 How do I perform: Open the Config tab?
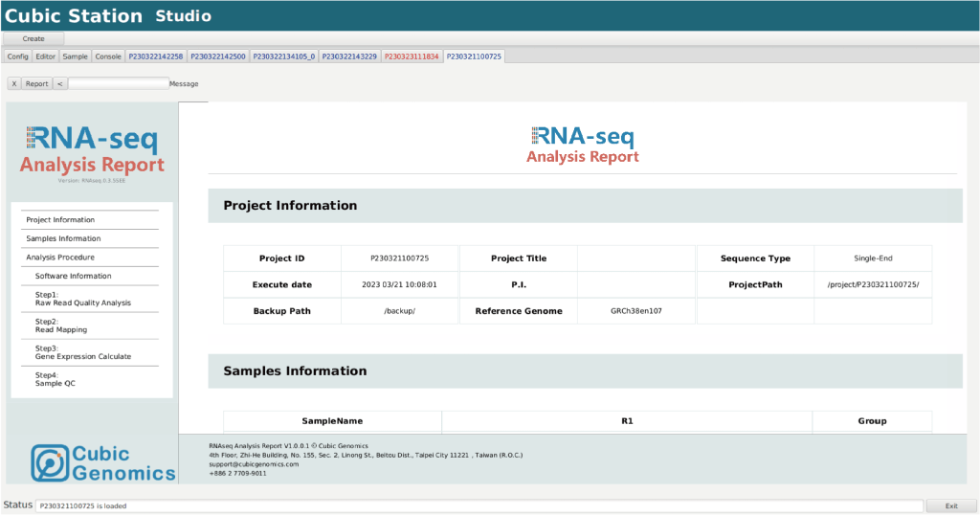click(x=17, y=56)
